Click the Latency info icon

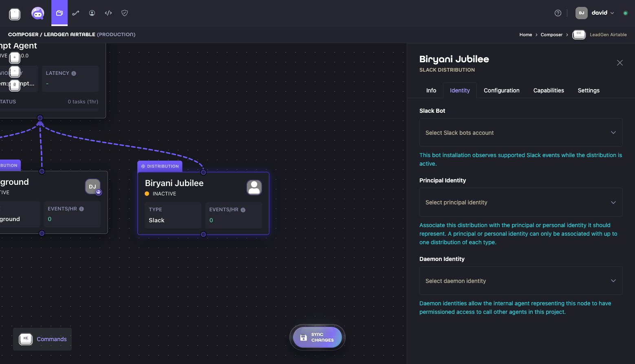[74, 73]
